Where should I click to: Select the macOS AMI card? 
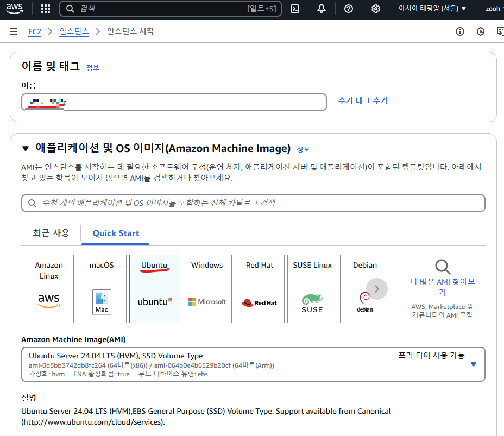click(102, 289)
